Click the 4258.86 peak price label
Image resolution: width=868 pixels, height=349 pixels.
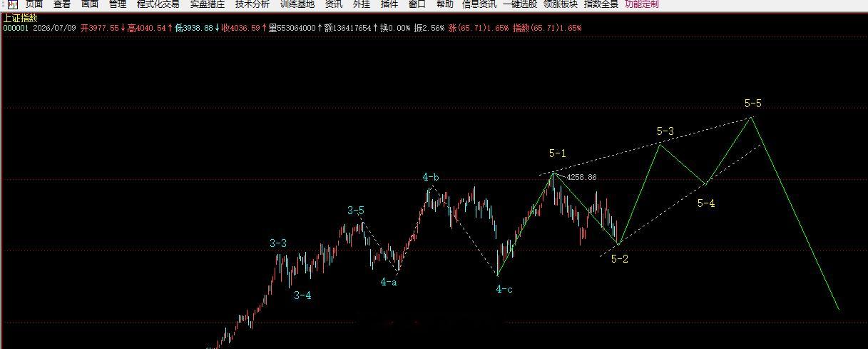tap(581, 177)
